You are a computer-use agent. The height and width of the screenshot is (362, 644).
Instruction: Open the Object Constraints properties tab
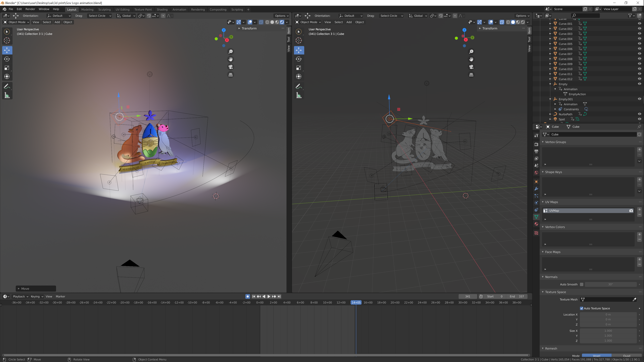pos(536,210)
